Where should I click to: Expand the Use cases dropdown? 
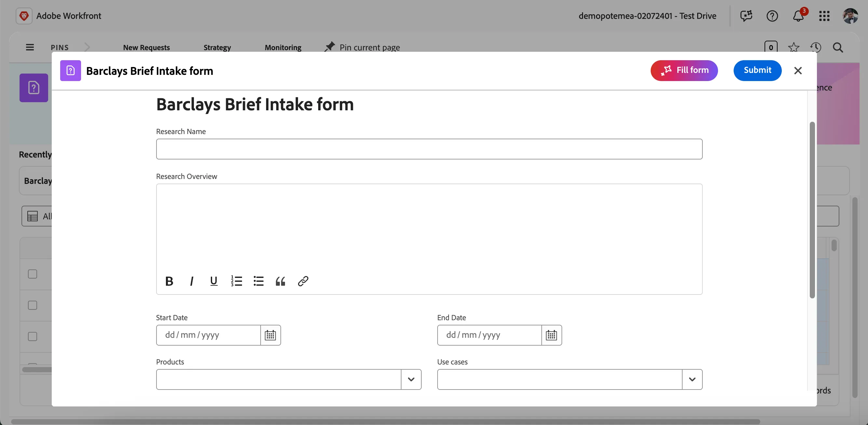click(692, 379)
